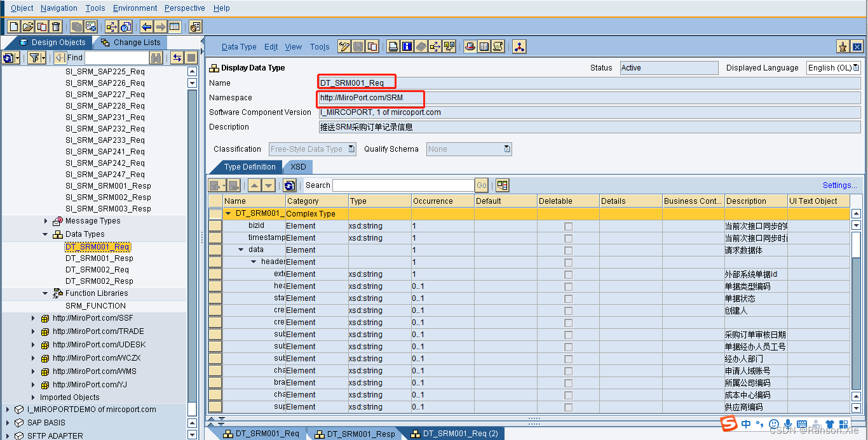
Task: Click the binoculars Find icon
Action: [156, 57]
